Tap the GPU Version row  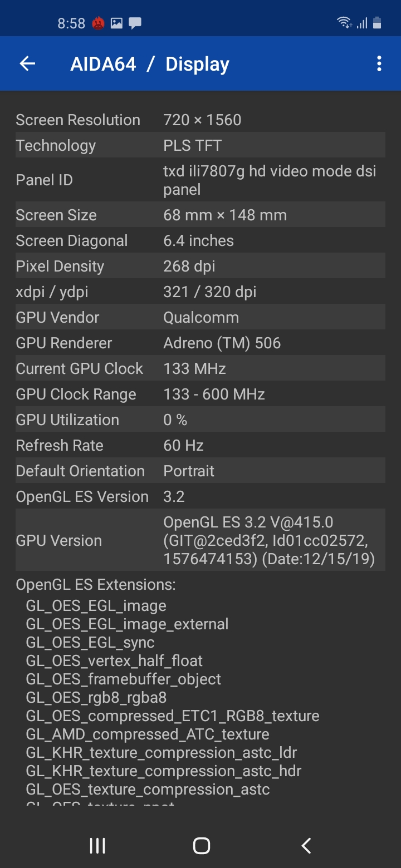tap(200, 540)
